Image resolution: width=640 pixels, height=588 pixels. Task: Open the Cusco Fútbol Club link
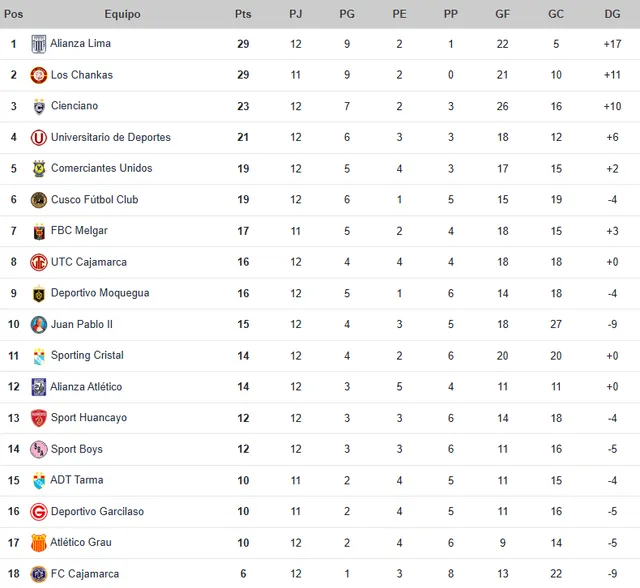pos(94,200)
